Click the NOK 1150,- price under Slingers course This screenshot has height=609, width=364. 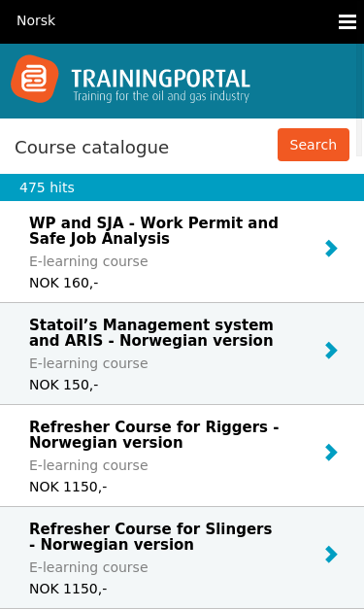click(68, 589)
